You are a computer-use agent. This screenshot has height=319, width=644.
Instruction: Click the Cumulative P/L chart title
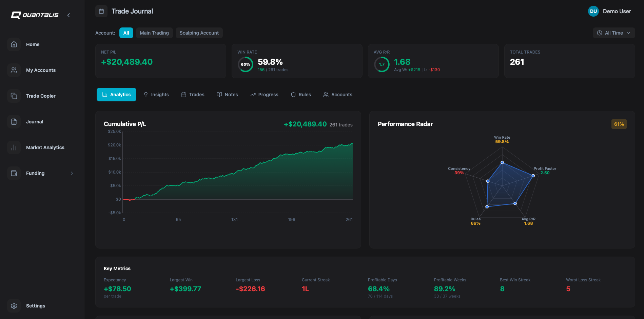coord(125,124)
